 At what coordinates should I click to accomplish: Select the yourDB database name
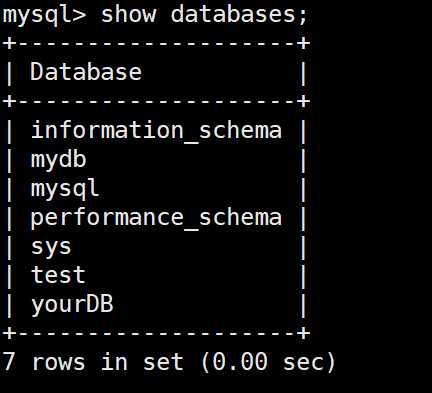72,305
